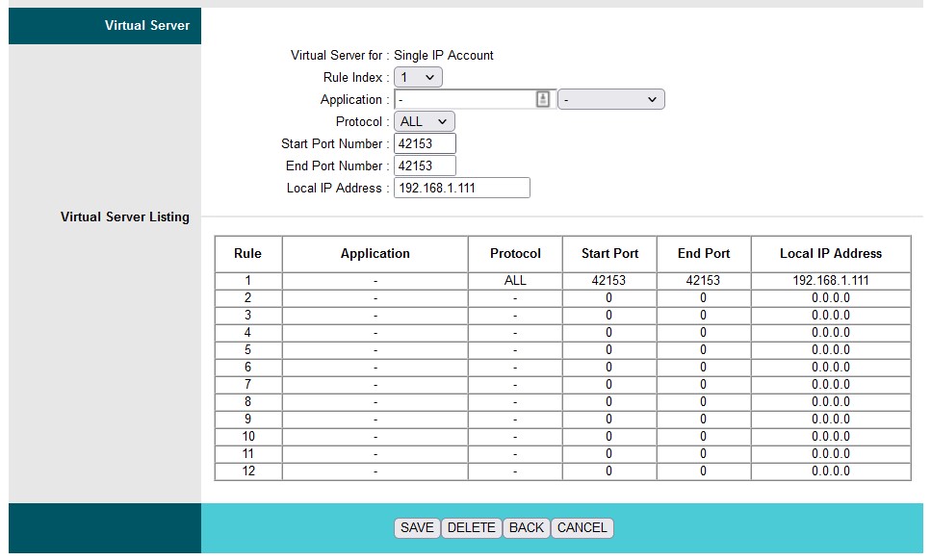Click 0.0.0.0 address in rule 2 row

831,297
